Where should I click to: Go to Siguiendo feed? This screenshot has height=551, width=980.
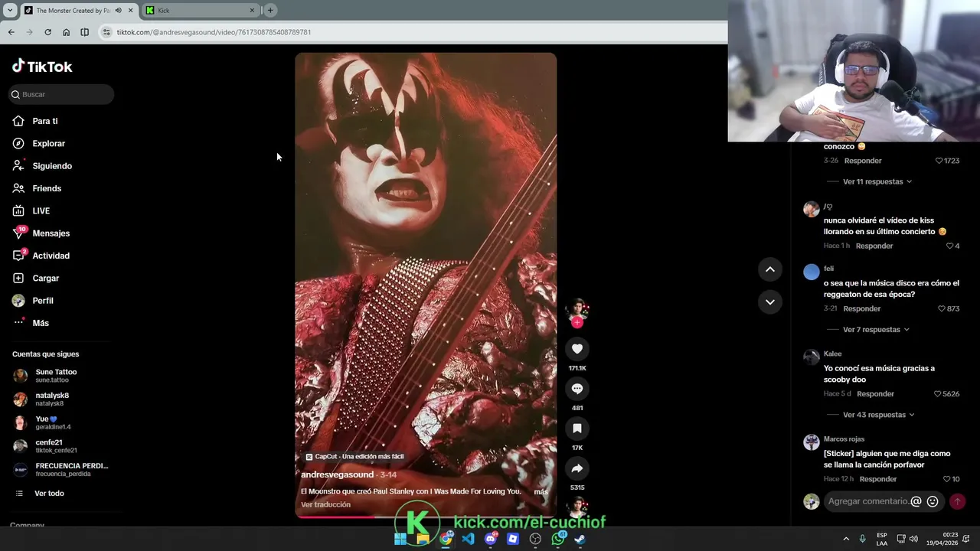52,166
